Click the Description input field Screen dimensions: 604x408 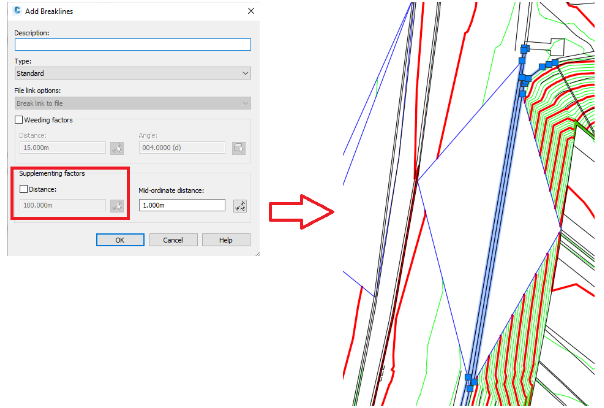pos(133,45)
